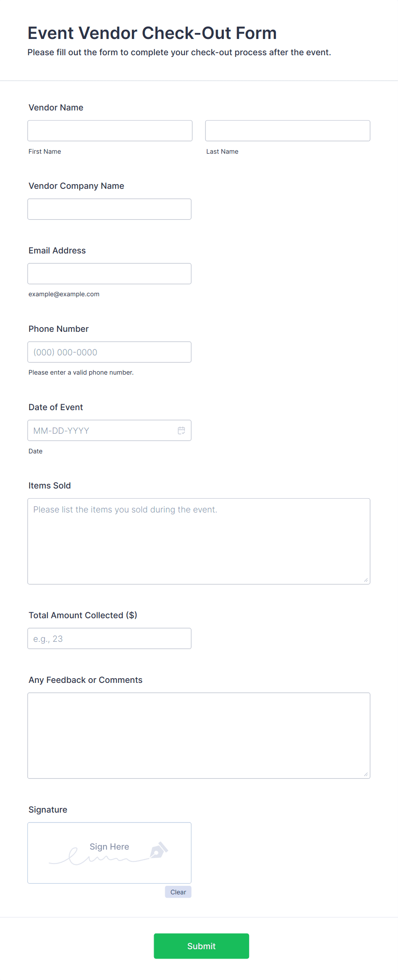The height and width of the screenshot is (980, 398).
Task: Click the Event Vendor Check-Out Form heading
Action: click(152, 33)
